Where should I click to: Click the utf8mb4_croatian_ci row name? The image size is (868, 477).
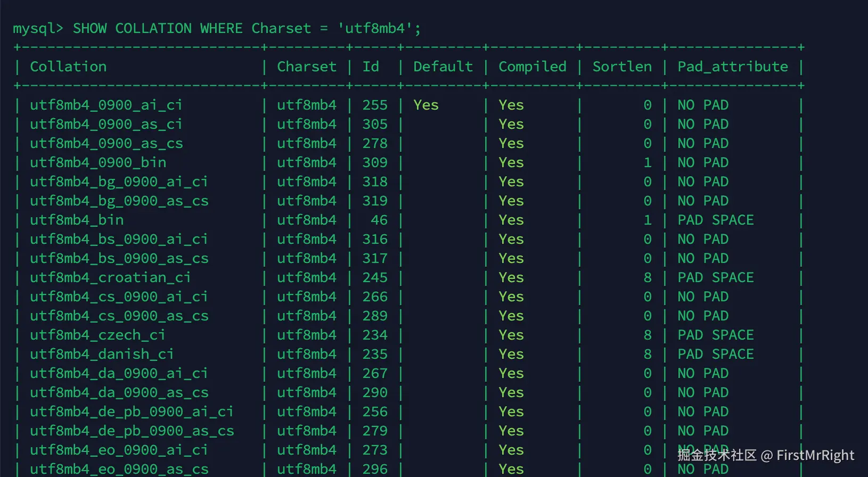pyautogui.click(x=110, y=277)
